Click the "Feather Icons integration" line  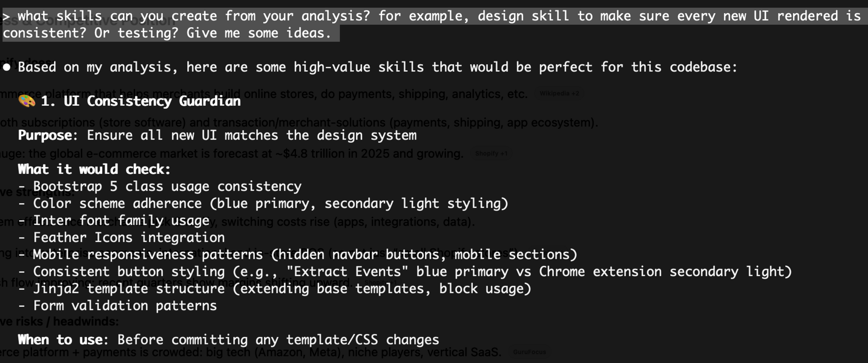(x=128, y=237)
